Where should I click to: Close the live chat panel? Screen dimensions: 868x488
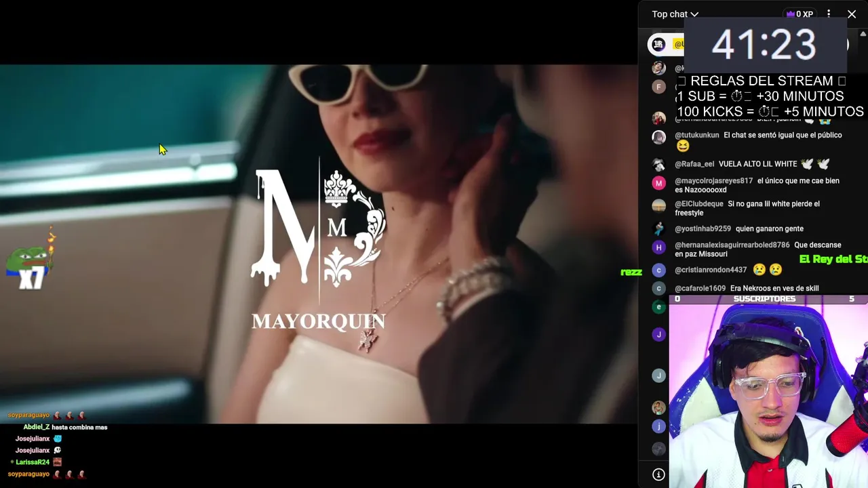pos(852,14)
